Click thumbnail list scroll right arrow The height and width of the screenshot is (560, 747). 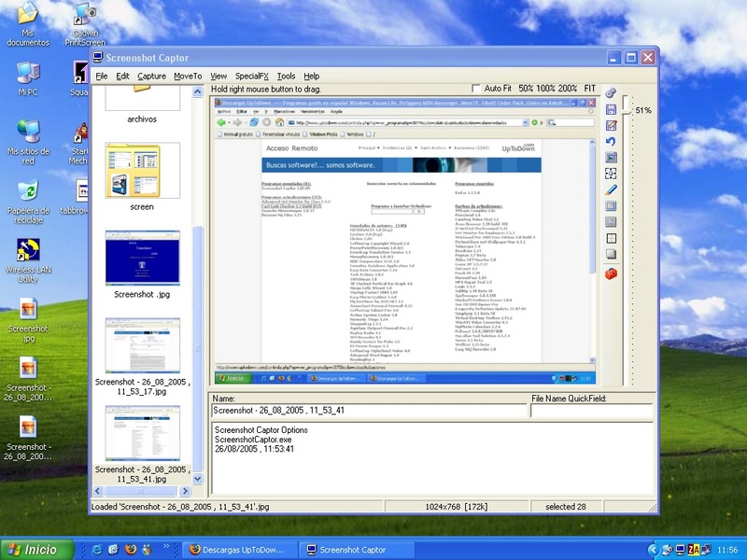[185, 491]
